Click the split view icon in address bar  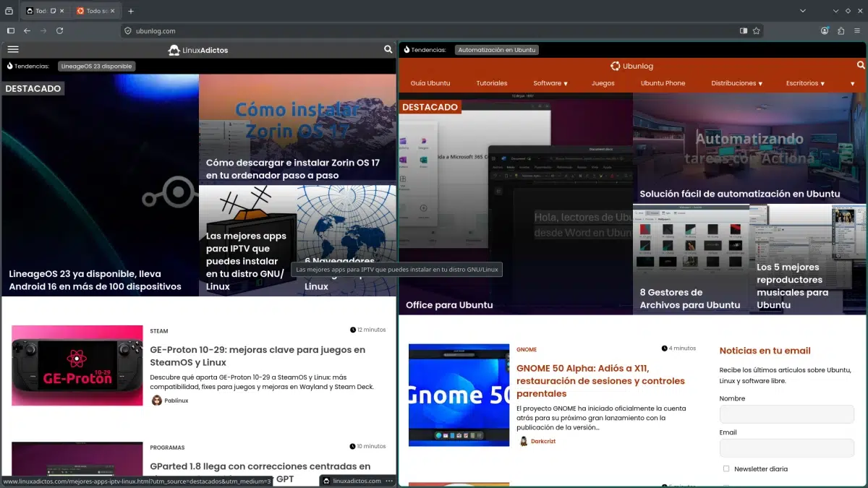pyautogui.click(x=744, y=31)
